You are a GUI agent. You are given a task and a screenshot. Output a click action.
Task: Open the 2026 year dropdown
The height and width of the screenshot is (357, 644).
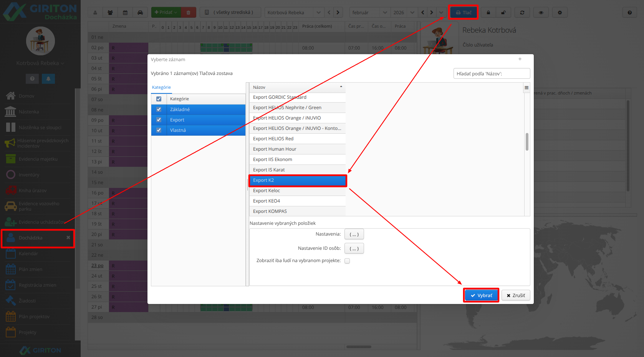412,13
